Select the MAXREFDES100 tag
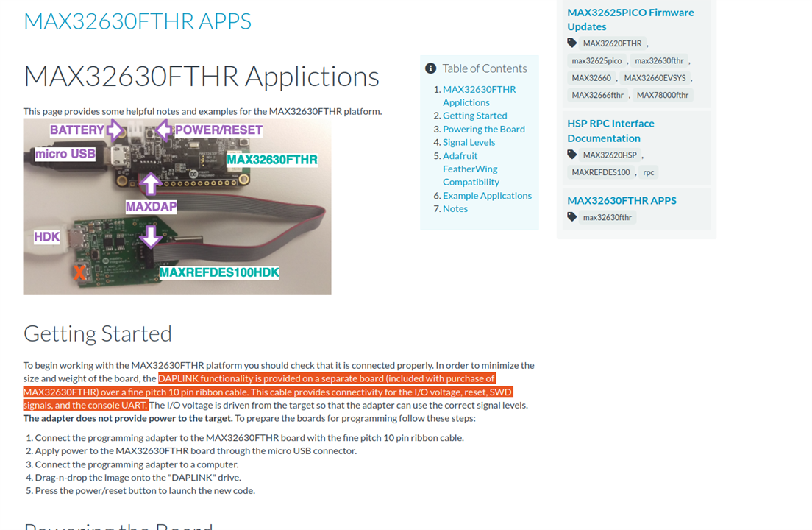The image size is (812, 530). pos(601,172)
